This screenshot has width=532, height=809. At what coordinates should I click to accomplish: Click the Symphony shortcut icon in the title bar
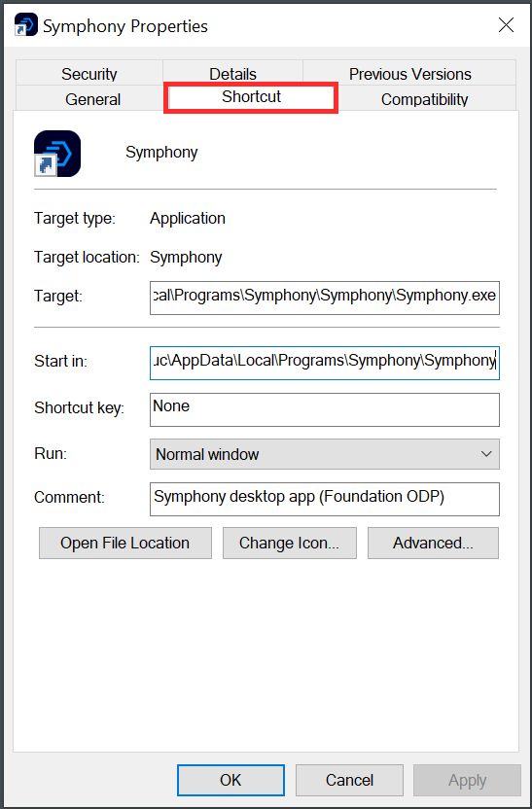tap(26, 24)
